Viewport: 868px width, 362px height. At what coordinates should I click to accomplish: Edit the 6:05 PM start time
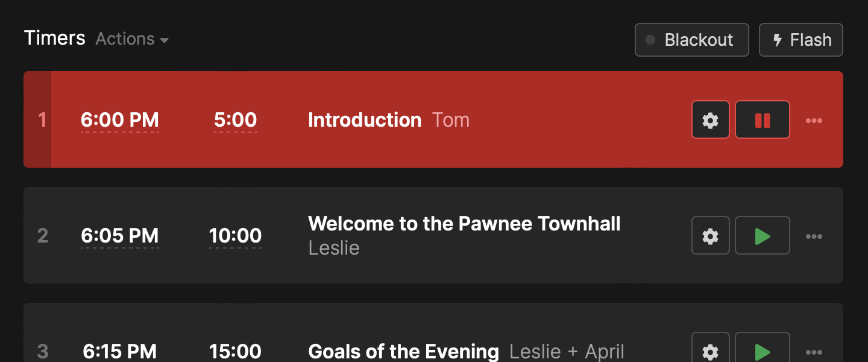coord(120,236)
